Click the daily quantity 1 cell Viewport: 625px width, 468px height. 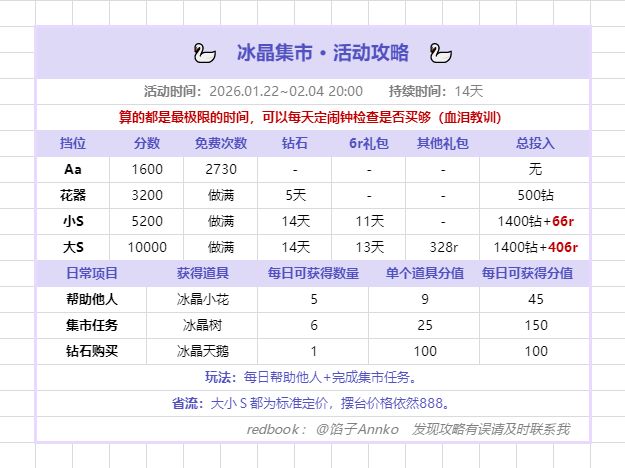(x=314, y=351)
